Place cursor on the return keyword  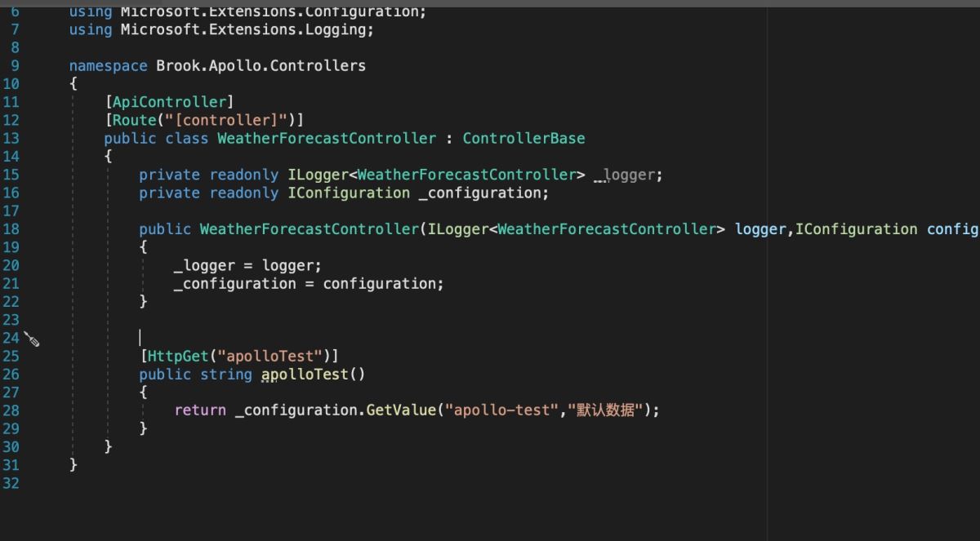coord(200,410)
